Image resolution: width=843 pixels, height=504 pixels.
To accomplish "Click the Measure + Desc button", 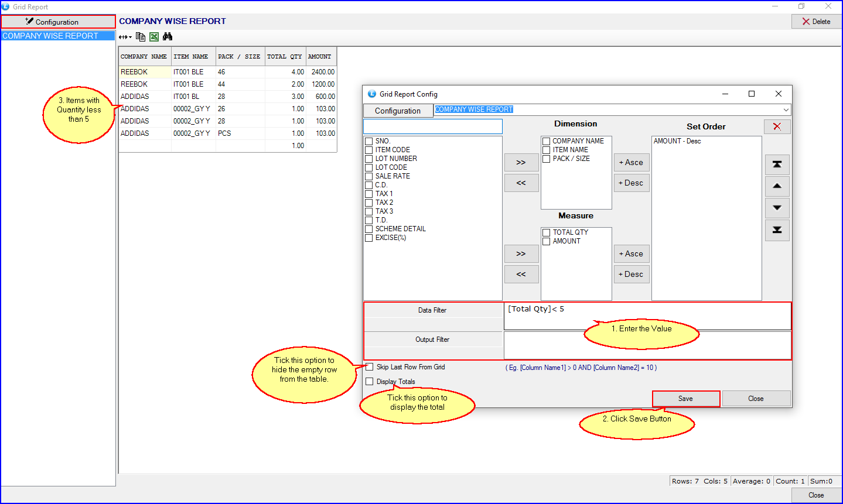I will 631,274.
